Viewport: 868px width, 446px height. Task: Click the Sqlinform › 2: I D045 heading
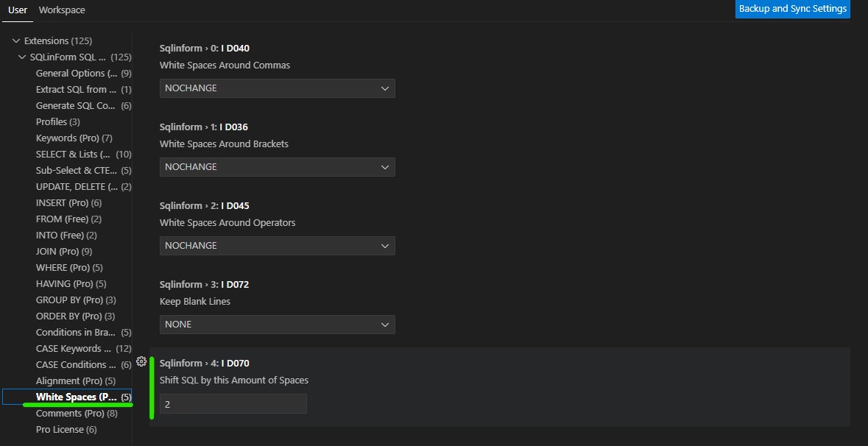coord(204,205)
